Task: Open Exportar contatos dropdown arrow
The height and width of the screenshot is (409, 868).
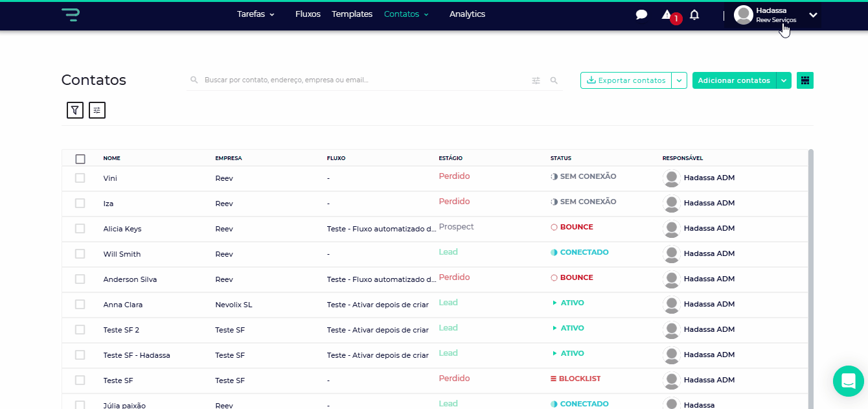Action: [680, 80]
